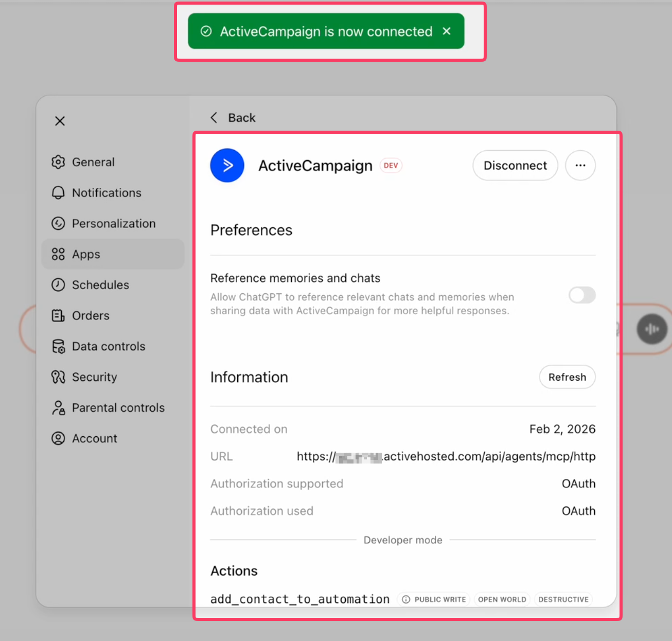Viewport: 672px width, 641px height.
Task: Go Back to the apps list
Action: 233,118
